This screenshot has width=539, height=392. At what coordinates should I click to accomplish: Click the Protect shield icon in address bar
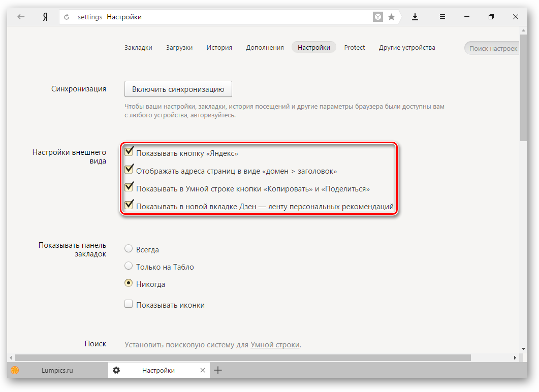(x=378, y=17)
